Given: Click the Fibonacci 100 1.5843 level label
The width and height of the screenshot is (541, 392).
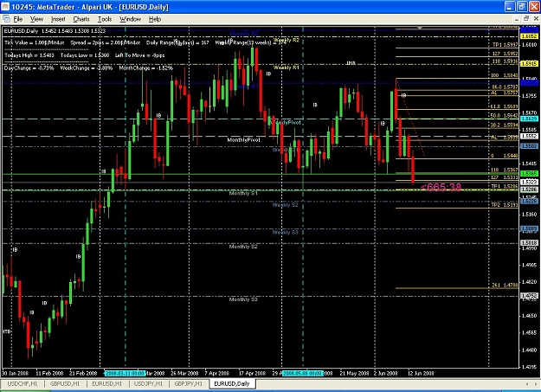Looking at the screenshot, I should click(504, 75).
